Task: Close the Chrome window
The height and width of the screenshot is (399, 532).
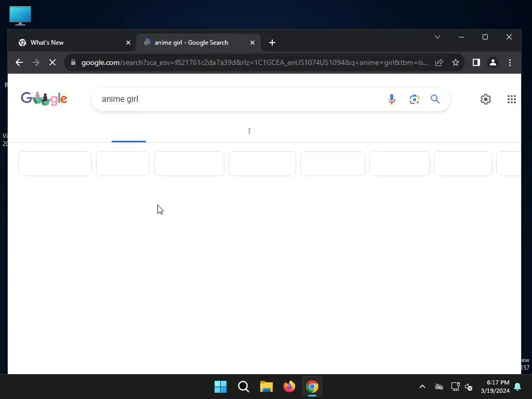Action: 509,37
